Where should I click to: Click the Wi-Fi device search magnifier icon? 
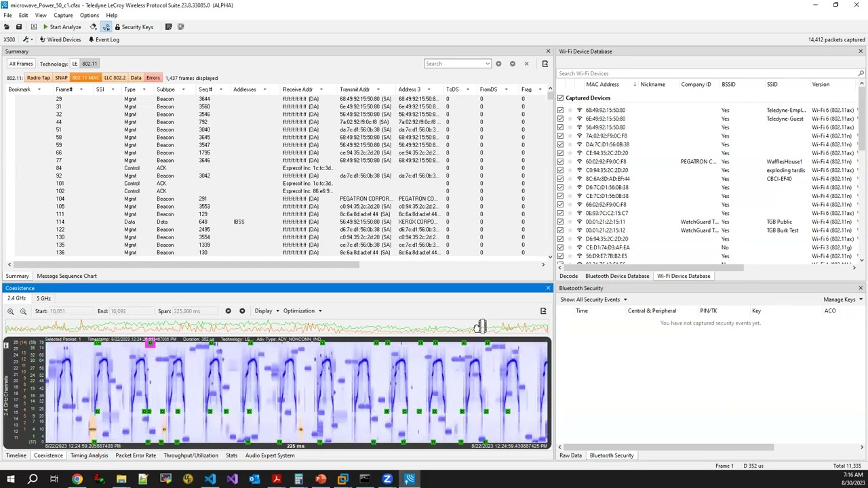click(x=861, y=73)
